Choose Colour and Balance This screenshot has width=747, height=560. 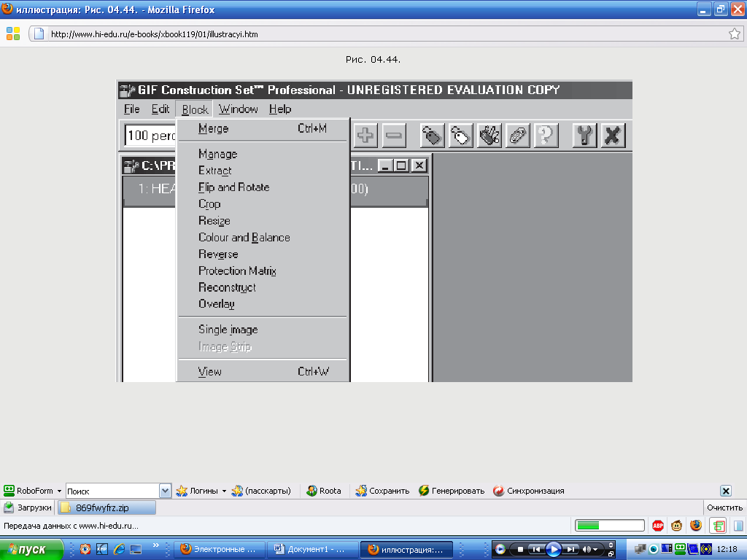[263, 237]
